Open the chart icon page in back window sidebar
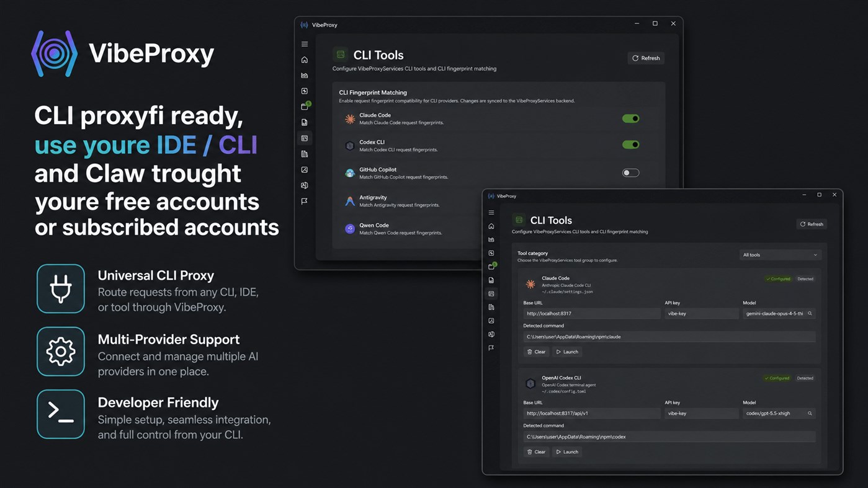The height and width of the screenshot is (488, 868). click(x=305, y=76)
